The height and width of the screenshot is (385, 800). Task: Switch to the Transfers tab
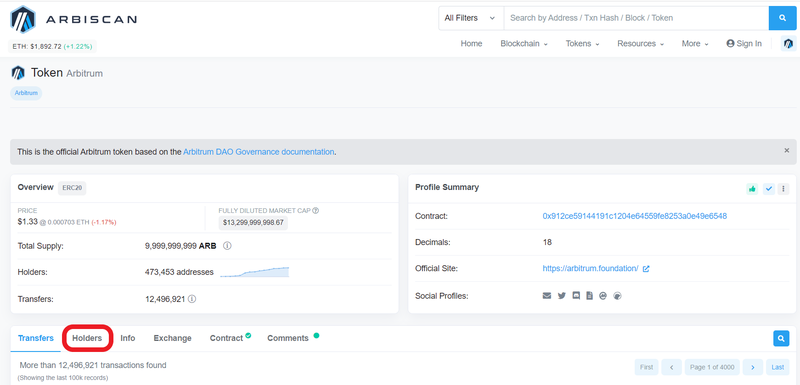click(36, 338)
